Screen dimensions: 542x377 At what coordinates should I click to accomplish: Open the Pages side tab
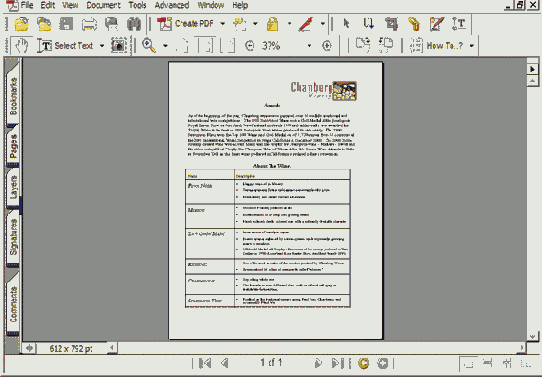[x=13, y=146]
